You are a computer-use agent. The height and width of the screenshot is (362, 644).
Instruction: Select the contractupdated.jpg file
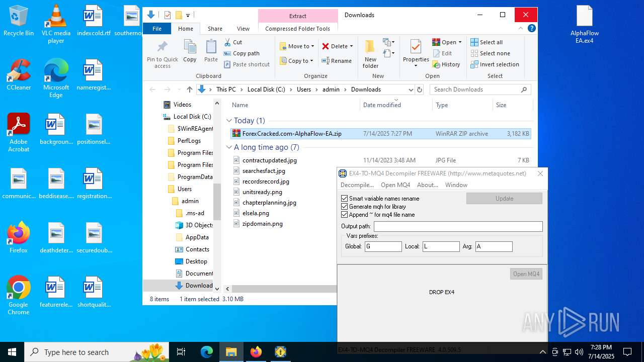coord(270,160)
